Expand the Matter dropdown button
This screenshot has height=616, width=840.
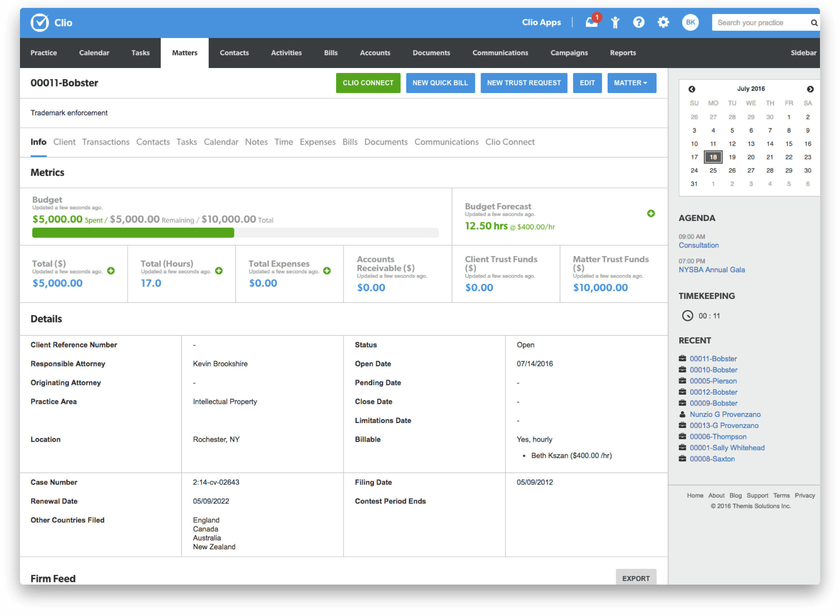pos(631,83)
